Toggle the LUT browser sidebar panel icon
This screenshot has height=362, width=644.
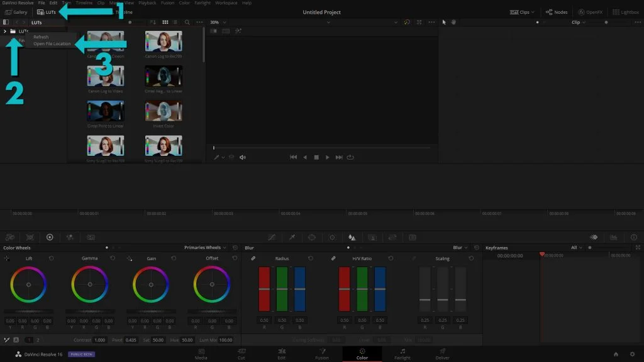(x=6, y=23)
